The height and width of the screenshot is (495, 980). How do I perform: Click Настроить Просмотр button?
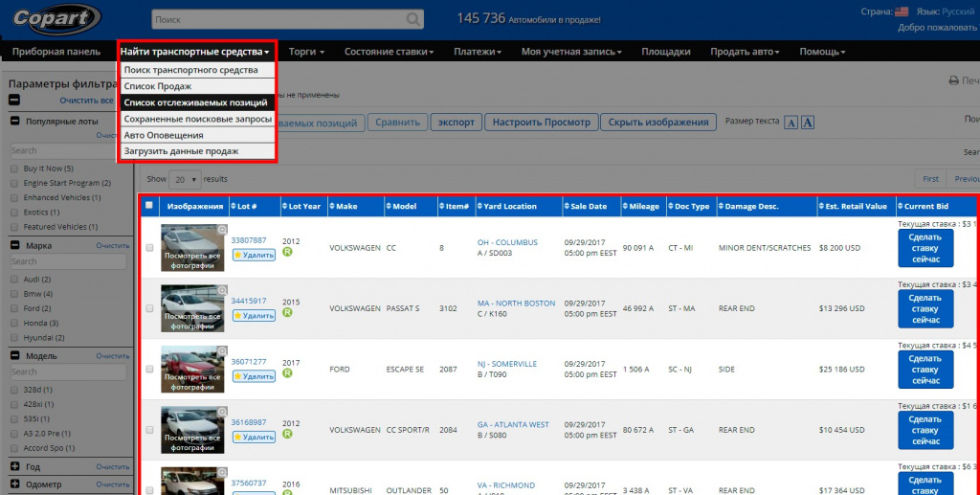coord(542,123)
